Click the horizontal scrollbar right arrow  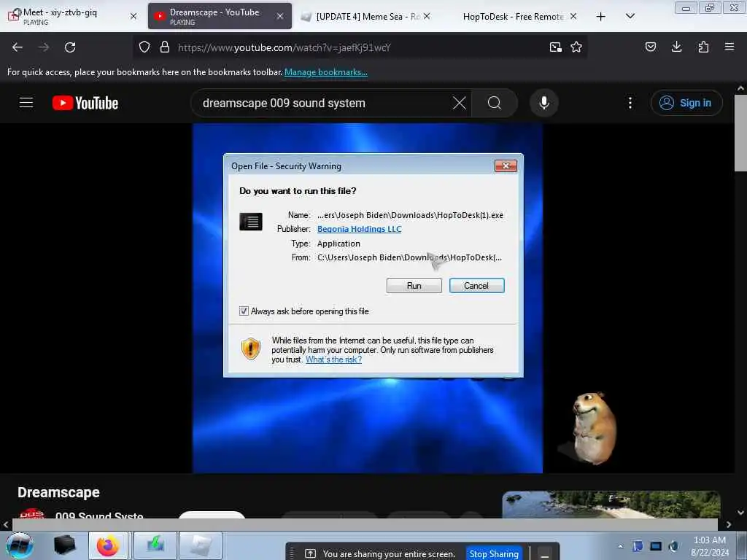[729, 524]
